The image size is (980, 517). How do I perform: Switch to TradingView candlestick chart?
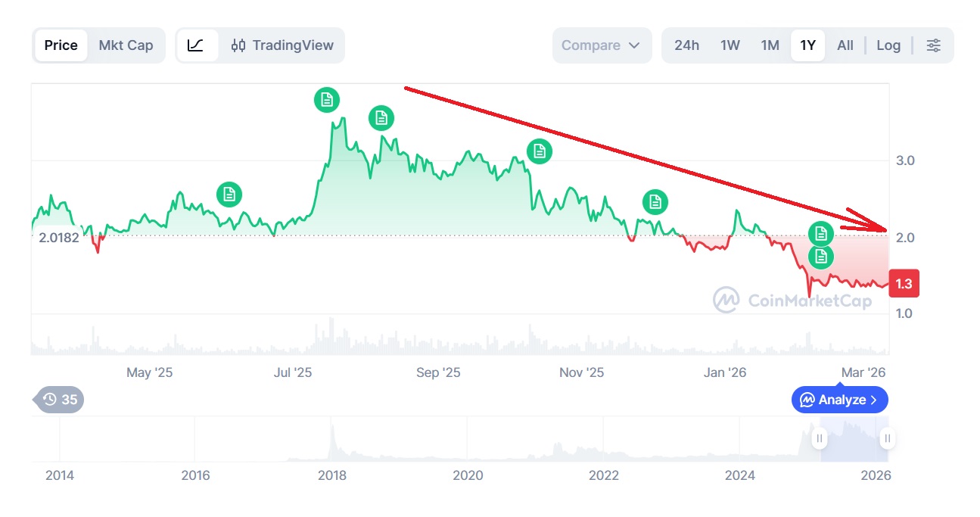(282, 45)
